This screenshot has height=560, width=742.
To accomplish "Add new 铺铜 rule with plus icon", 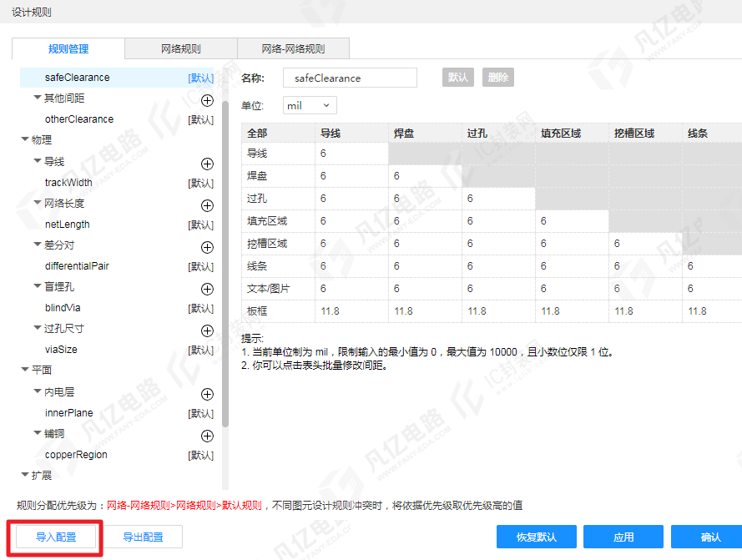I will point(207,436).
